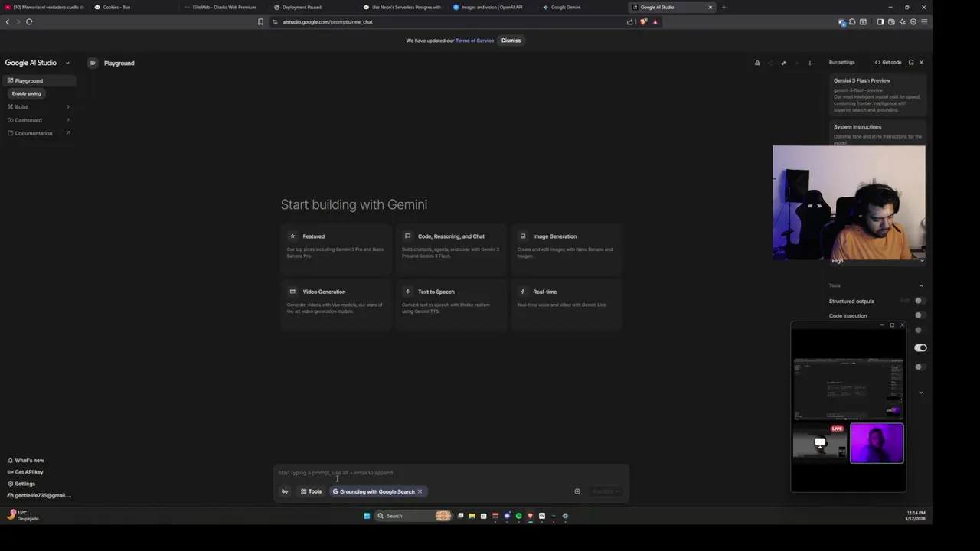980x551 pixels.
Task: Click the Brave browser taskbar icon
Action: [530, 516]
